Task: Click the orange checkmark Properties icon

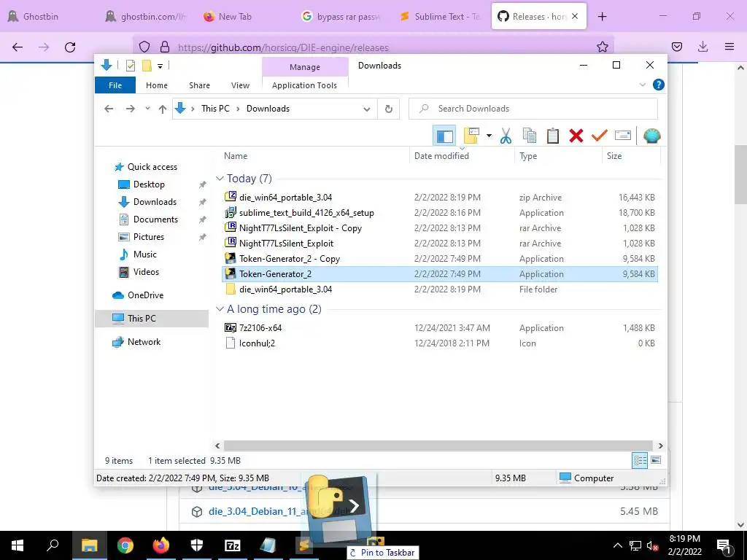Action: tap(600, 136)
